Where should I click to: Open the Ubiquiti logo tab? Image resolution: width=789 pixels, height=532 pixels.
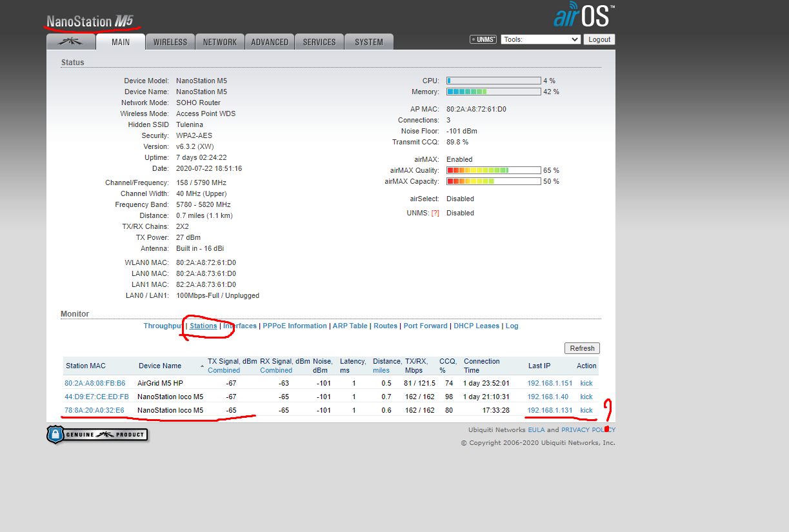[x=70, y=42]
